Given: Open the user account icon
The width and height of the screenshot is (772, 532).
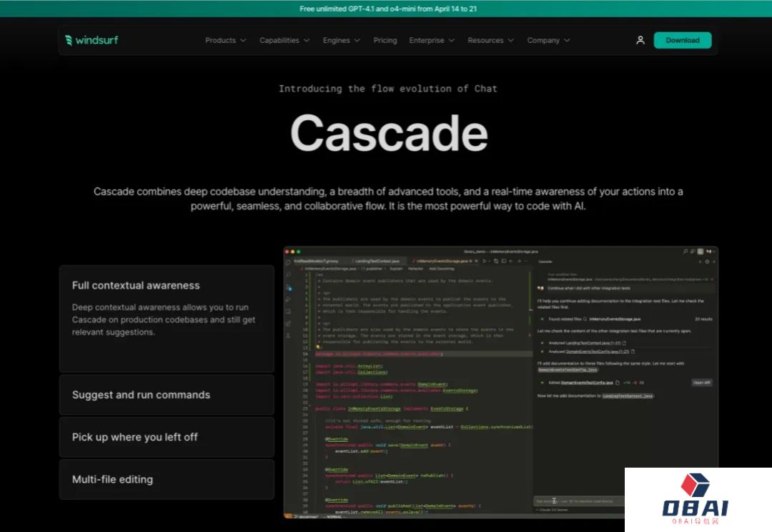Looking at the screenshot, I should point(640,40).
